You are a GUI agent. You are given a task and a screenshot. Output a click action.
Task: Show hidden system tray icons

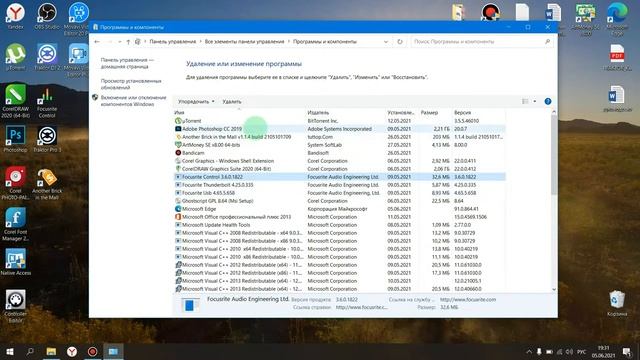[x=529, y=352]
